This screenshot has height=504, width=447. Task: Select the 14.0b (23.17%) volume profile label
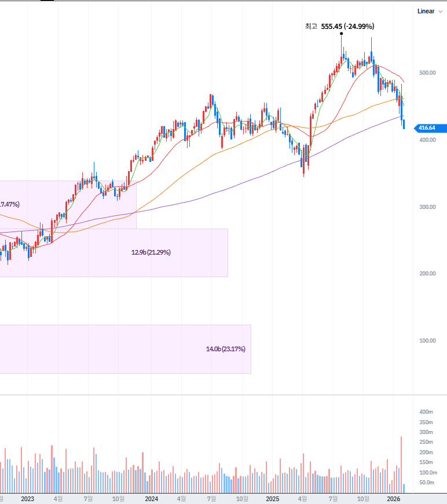coord(225,349)
